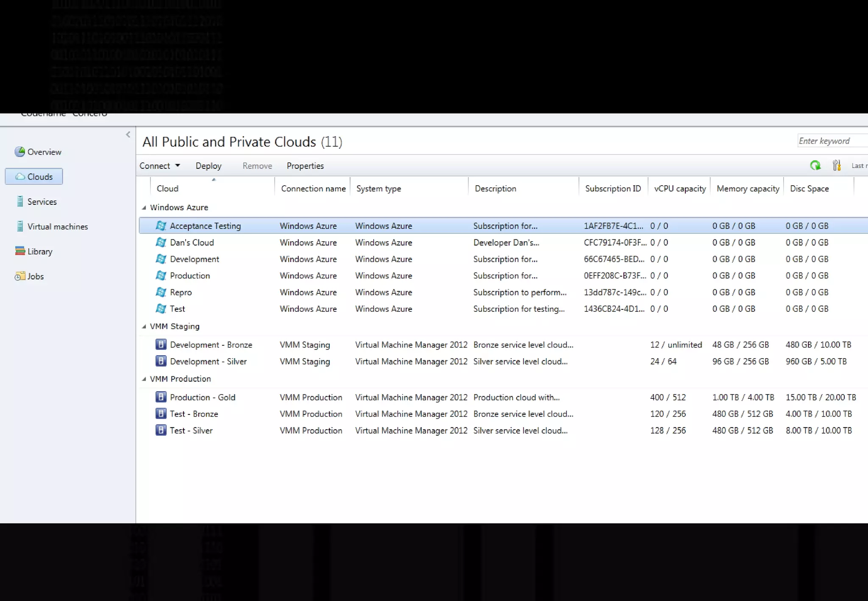Click Virtual machines sidebar icon
The height and width of the screenshot is (601, 868).
[x=19, y=226]
